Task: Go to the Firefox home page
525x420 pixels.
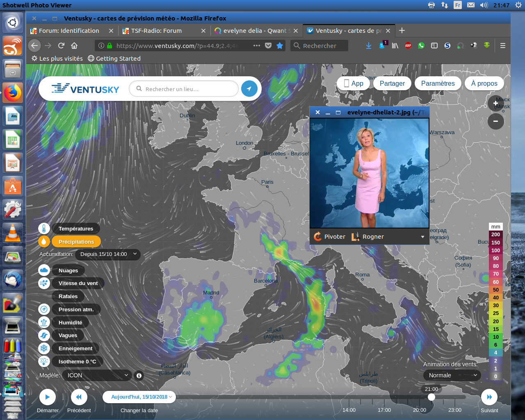Action: tap(74, 46)
